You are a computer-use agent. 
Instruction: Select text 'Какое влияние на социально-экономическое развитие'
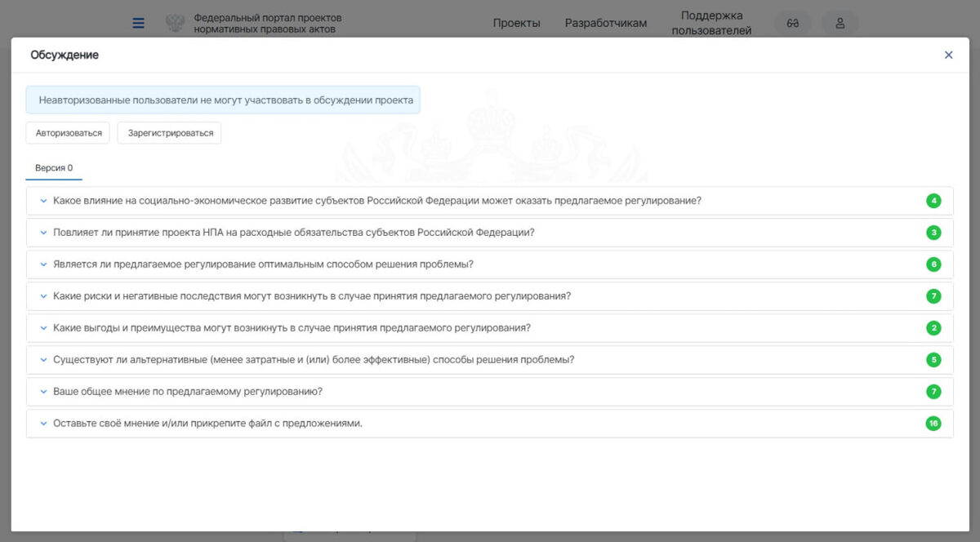pyautogui.click(x=176, y=201)
